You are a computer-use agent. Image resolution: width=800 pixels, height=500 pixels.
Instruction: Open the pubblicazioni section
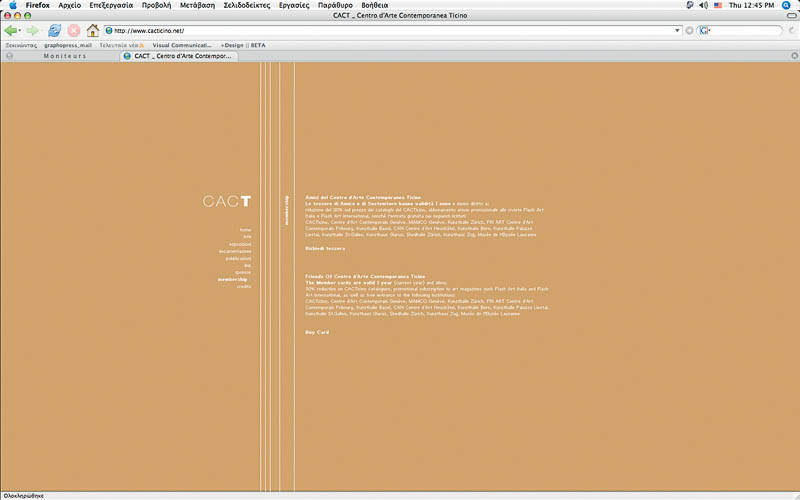coord(238,259)
